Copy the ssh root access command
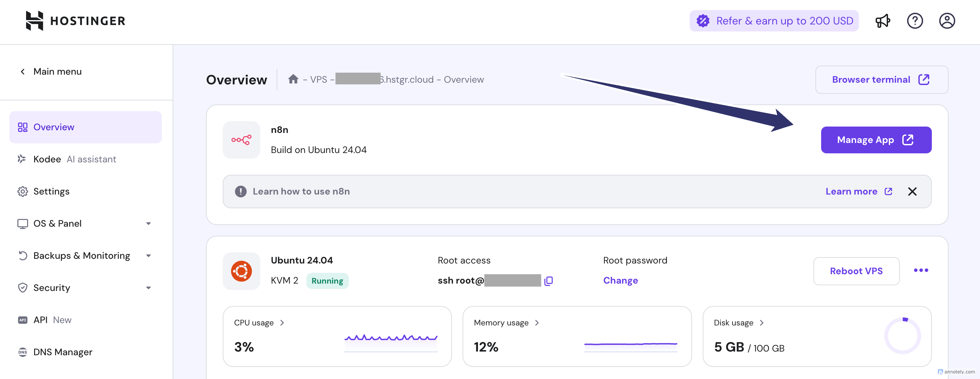This screenshot has width=980, height=379. coord(548,281)
